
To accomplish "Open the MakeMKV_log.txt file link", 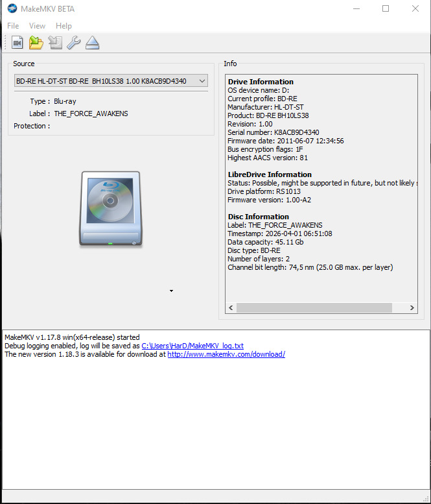I will click(x=192, y=346).
